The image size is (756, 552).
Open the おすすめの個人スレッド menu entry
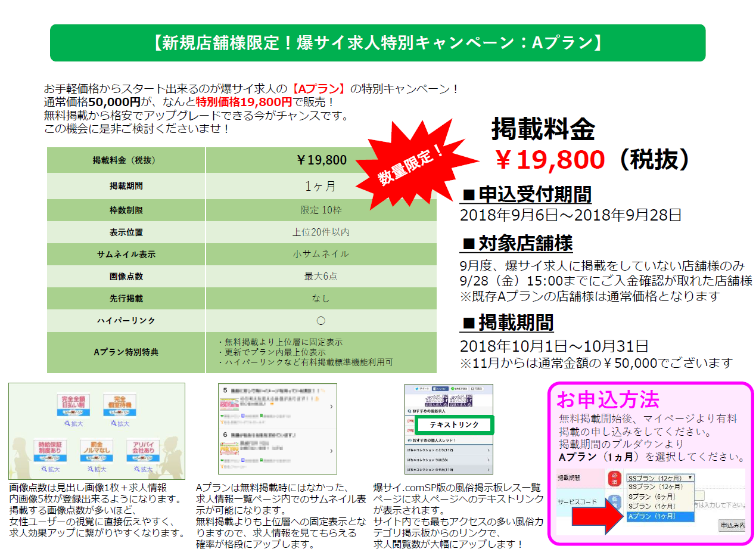pos(434,440)
